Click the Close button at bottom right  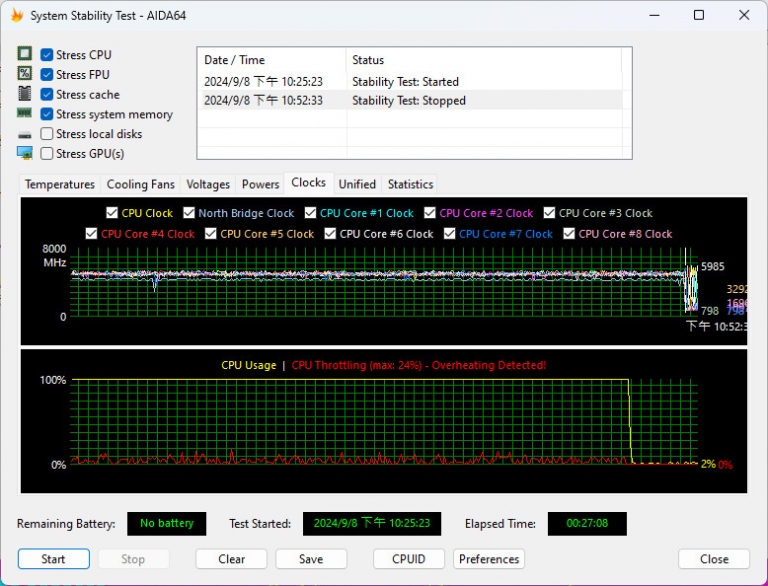pos(714,559)
